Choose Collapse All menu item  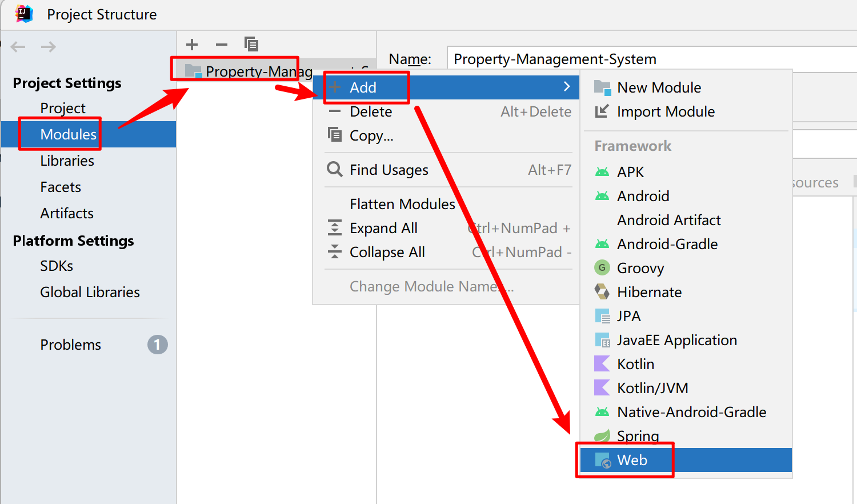point(446,252)
